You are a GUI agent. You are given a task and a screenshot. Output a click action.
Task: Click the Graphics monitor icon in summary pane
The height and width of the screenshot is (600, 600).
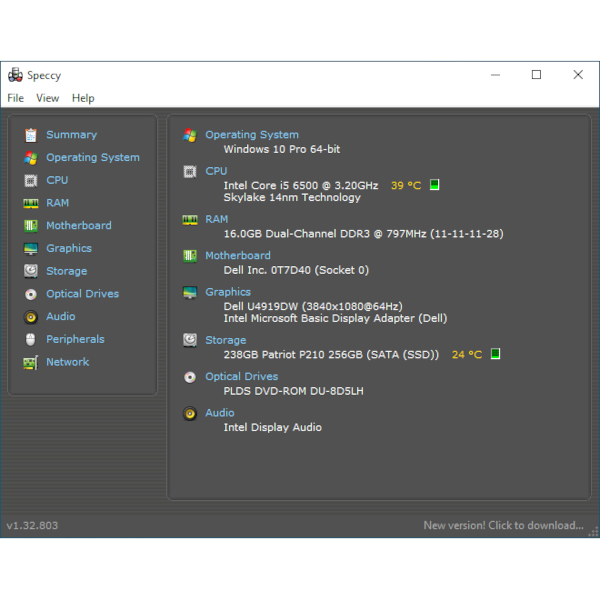point(190,292)
